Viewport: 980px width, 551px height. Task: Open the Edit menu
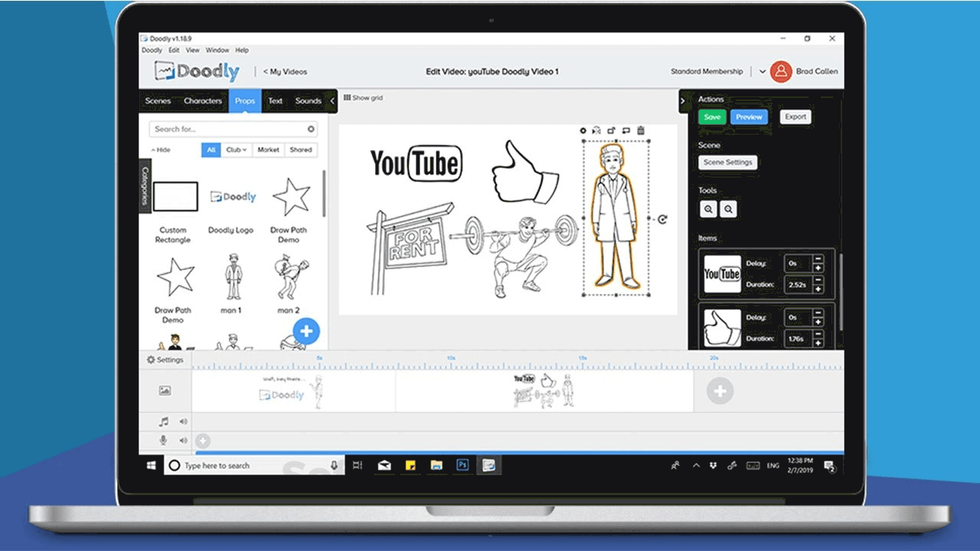(174, 50)
